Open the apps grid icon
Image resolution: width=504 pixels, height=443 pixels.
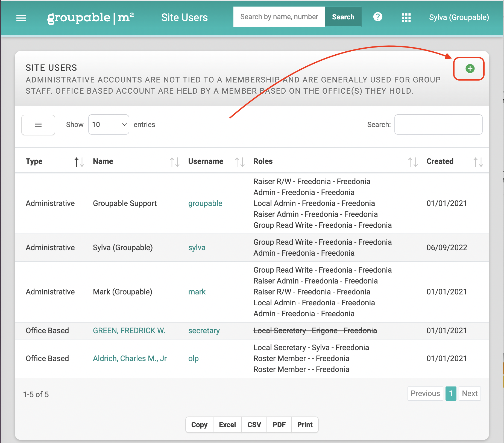406,18
